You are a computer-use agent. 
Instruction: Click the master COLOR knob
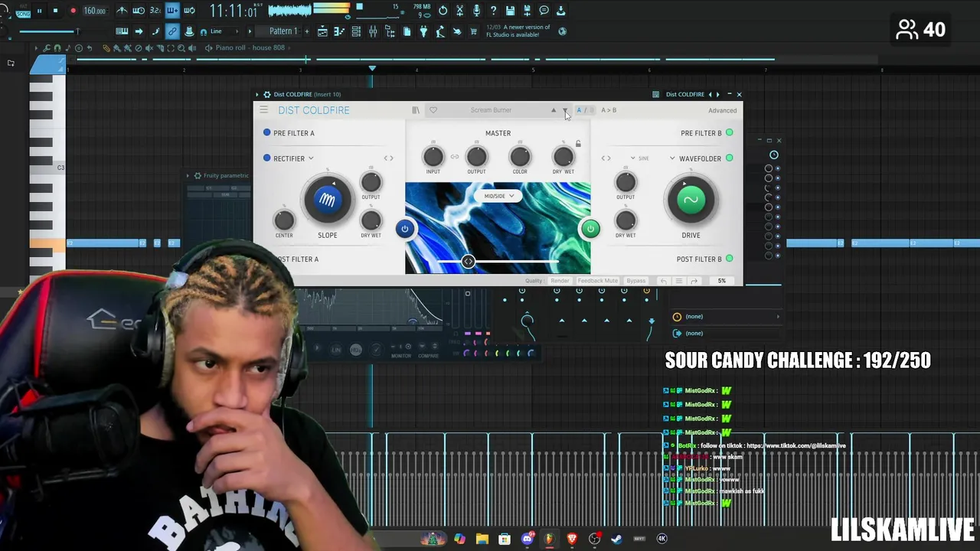pyautogui.click(x=520, y=156)
